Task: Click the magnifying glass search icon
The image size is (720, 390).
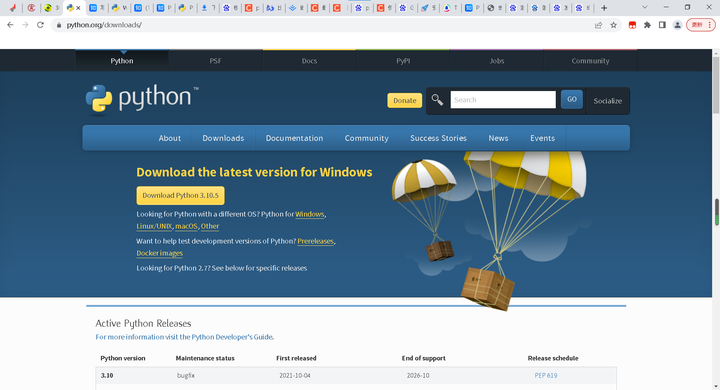Action: click(x=437, y=100)
